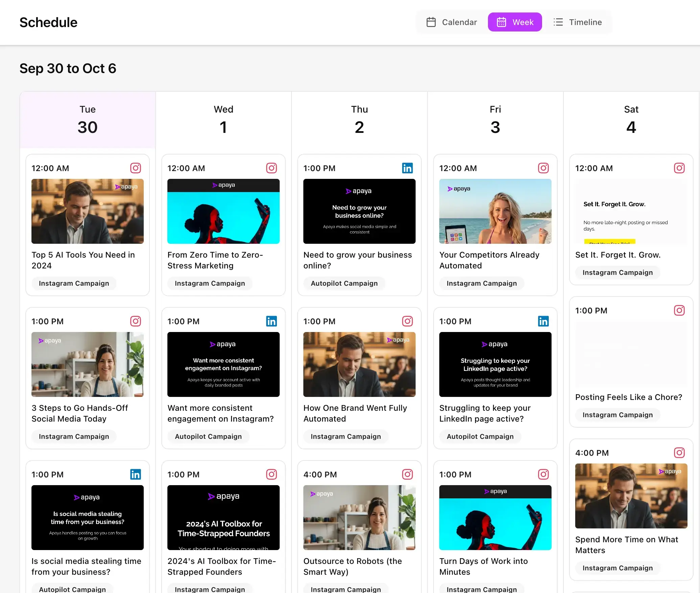Select the Week view button

(515, 22)
